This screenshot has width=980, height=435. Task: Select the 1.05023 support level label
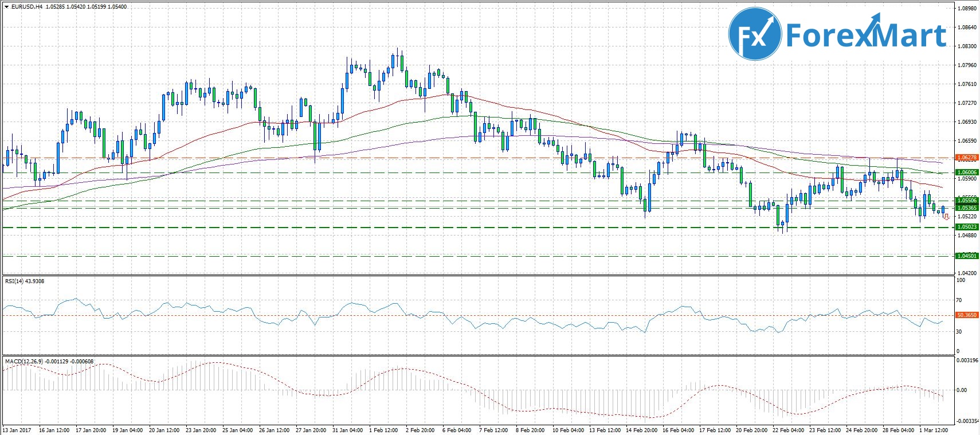click(x=967, y=227)
